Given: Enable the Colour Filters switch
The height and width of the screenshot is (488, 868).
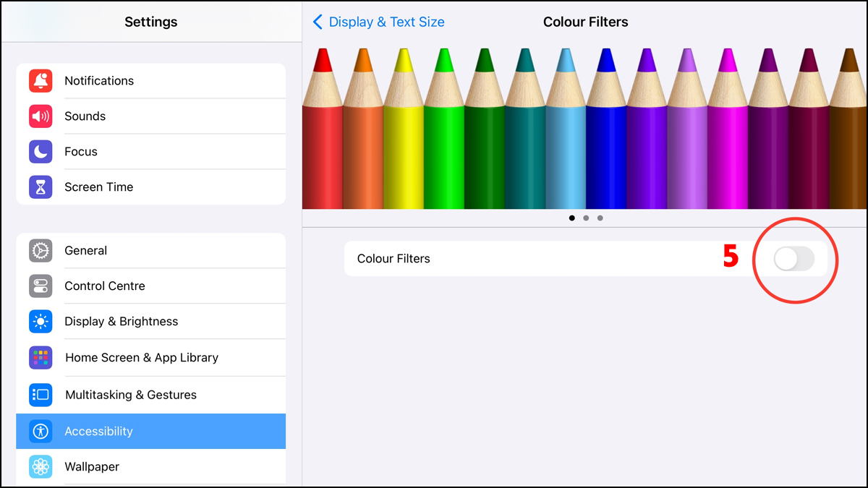Looking at the screenshot, I should 793,259.
